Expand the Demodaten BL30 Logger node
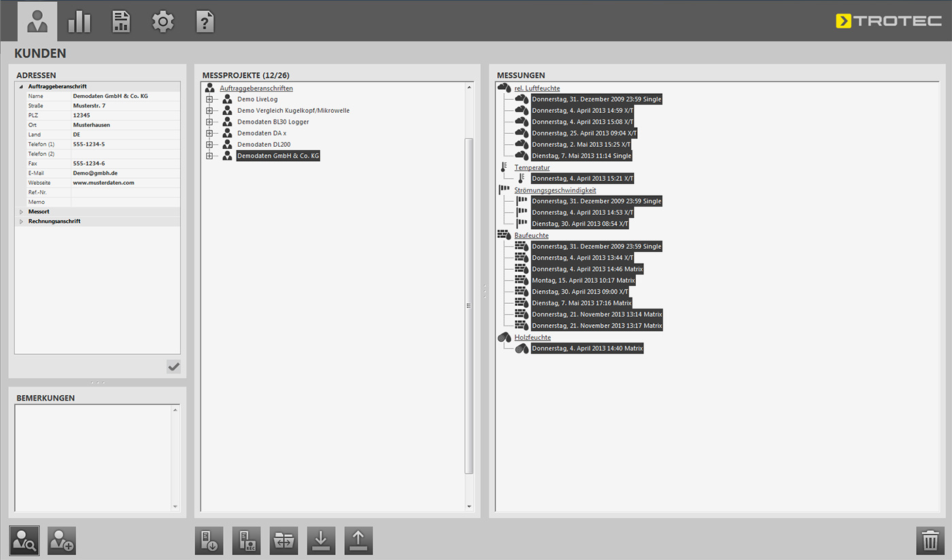The image size is (952, 560). click(x=209, y=122)
